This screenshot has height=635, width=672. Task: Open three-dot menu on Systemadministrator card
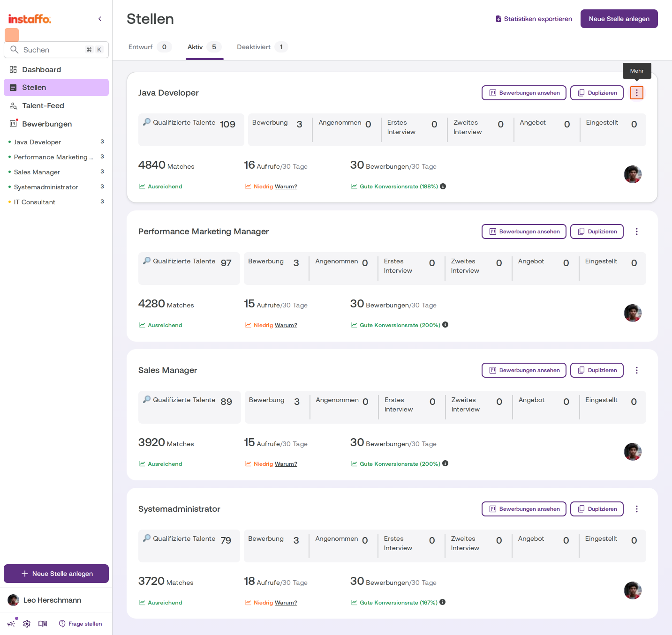(636, 509)
